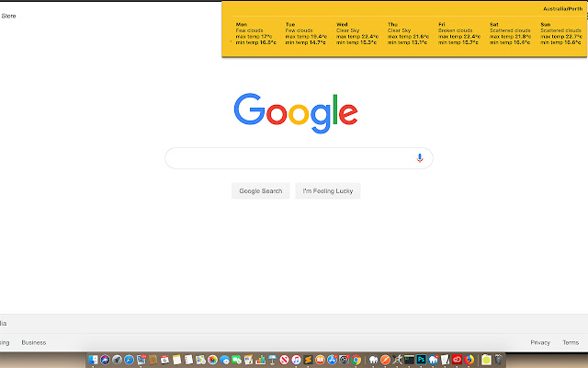Open Maps icon in the Dock
588x368 pixels.
[200, 360]
